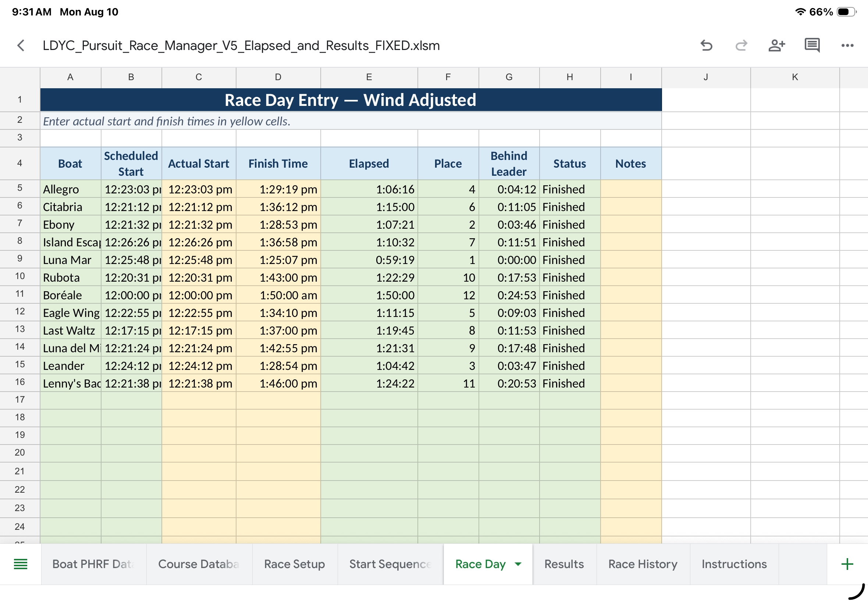Screen dimensions: 868x603
Task: Open the comments panel icon
Action: point(812,45)
